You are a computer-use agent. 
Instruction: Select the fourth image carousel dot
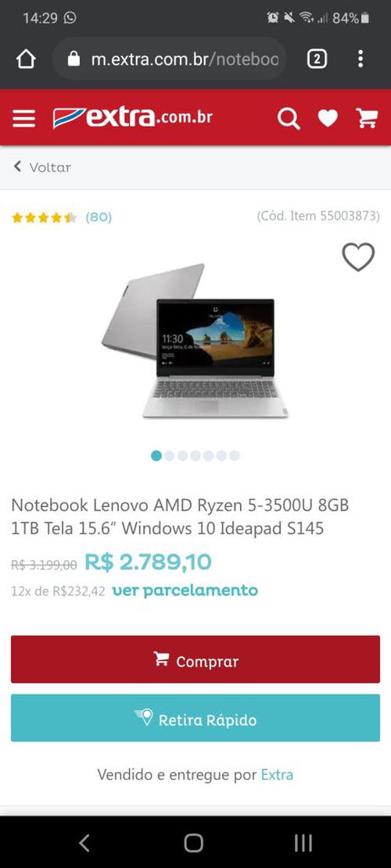pyautogui.click(x=195, y=455)
